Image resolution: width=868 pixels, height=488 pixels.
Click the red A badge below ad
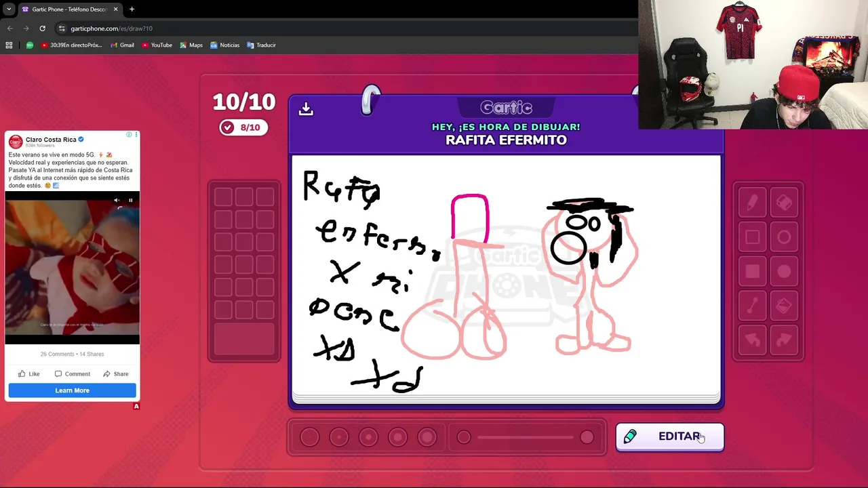136,406
